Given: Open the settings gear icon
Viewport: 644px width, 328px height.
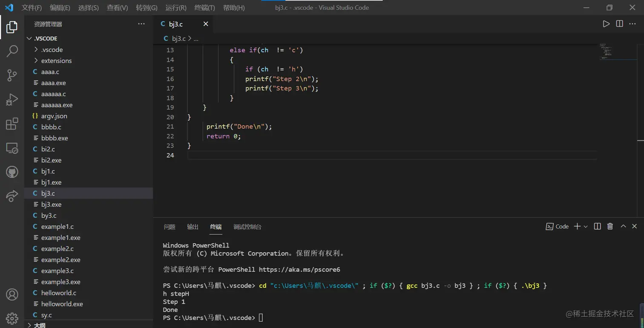Looking at the screenshot, I should 11,318.
